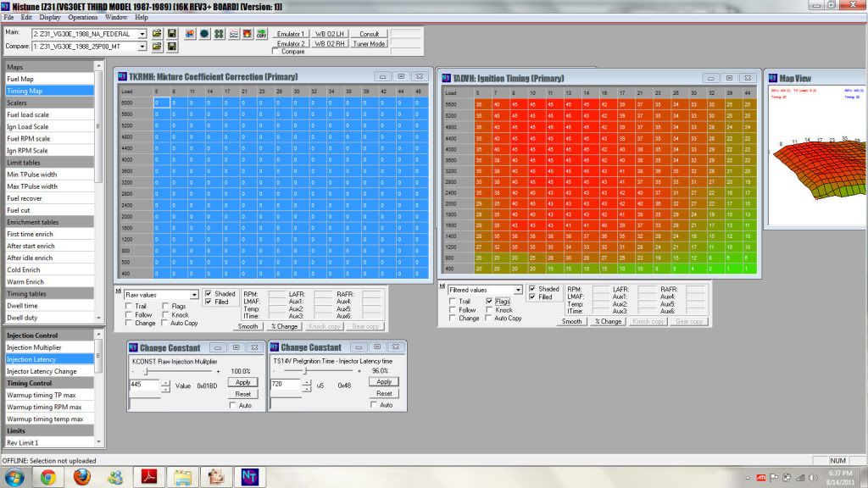Click the Compare row floppy save icon

(172, 47)
